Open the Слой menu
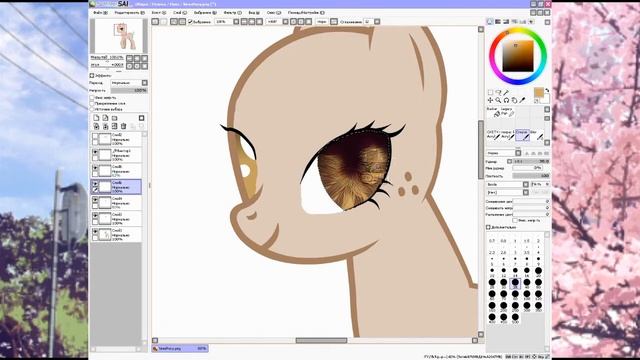The image size is (640, 360). pyautogui.click(x=180, y=13)
